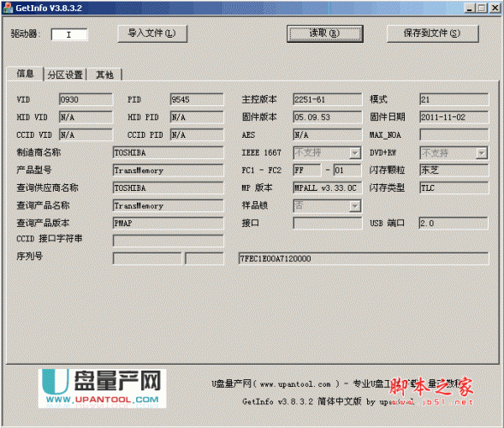This screenshot has height=428, width=504.
Task: Click the empty CCID 接口字符串 field
Action: pos(168,241)
